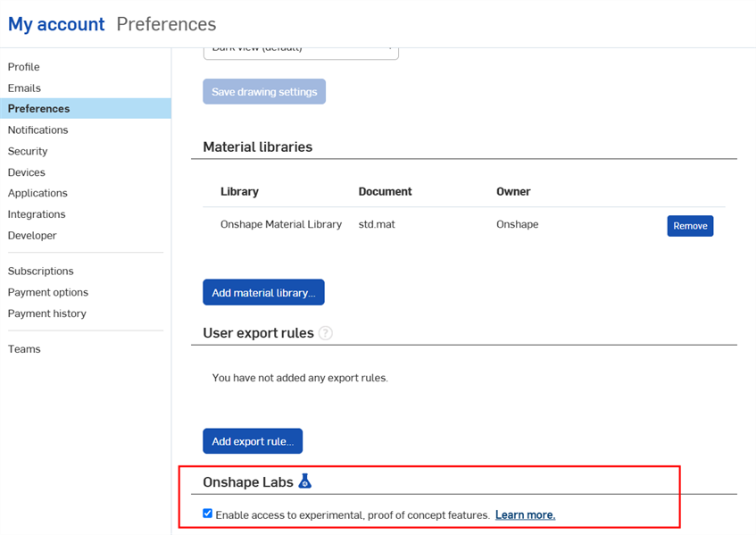Click the no export rules message
The image size is (756, 535).
(x=300, y=378)
